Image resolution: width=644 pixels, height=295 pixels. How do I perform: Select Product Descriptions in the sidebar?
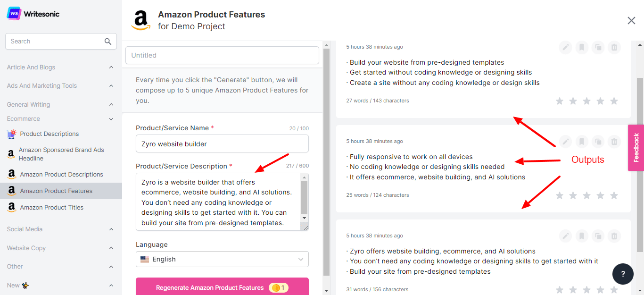click(49, 134)
